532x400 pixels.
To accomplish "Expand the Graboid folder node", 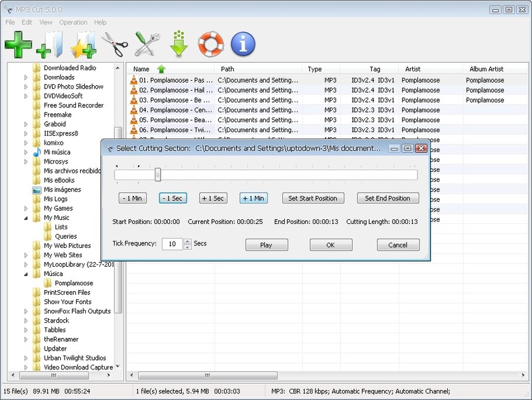I will click(x=27, y=124).
